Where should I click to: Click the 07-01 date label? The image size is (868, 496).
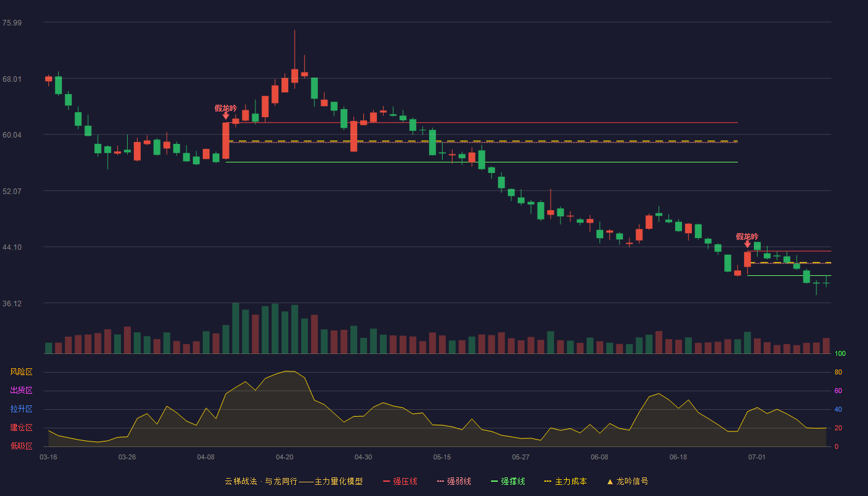(x=757, y=457)
